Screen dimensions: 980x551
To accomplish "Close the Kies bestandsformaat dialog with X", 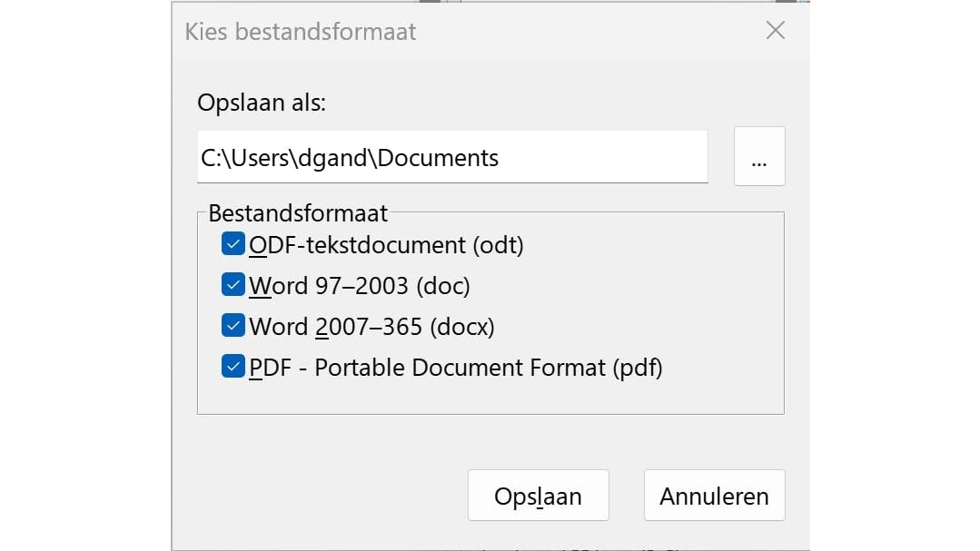I will [775, 31].
